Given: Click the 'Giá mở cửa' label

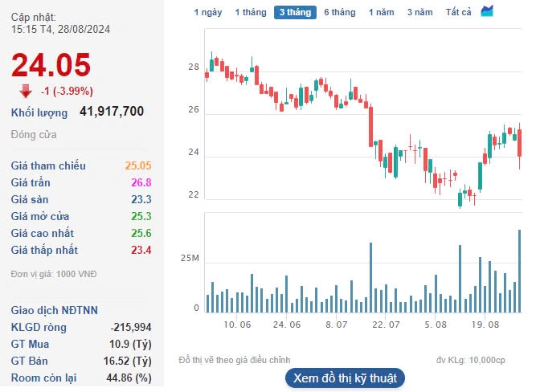Looking at the screenshot, I should click(40, 216).
